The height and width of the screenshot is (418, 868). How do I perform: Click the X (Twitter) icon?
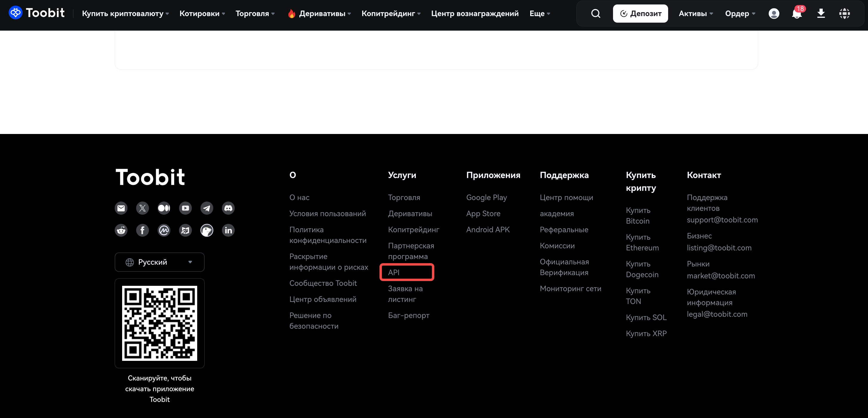coord(142,208)
